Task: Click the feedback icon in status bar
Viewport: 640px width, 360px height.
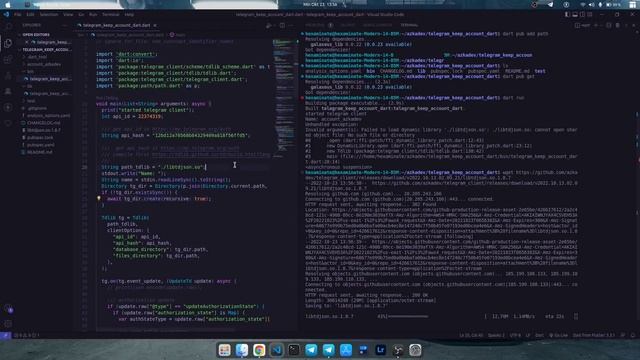Action: (x=623, y=336)
